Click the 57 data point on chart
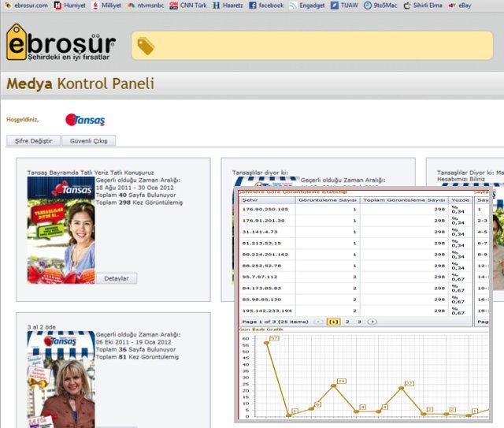This screenshot has height=428, width=504. pyautogui.click(x=267, y=343)
